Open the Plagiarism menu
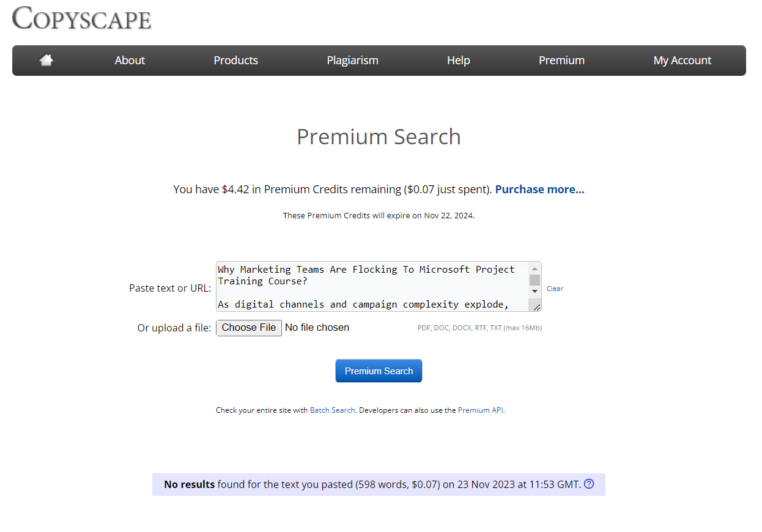 (352, 61)
